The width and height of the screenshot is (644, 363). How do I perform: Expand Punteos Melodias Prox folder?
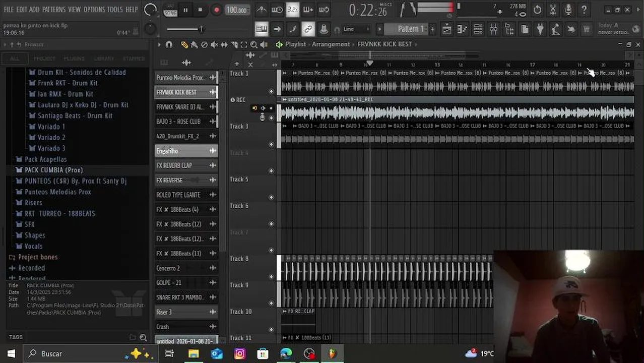coord(58,192)
